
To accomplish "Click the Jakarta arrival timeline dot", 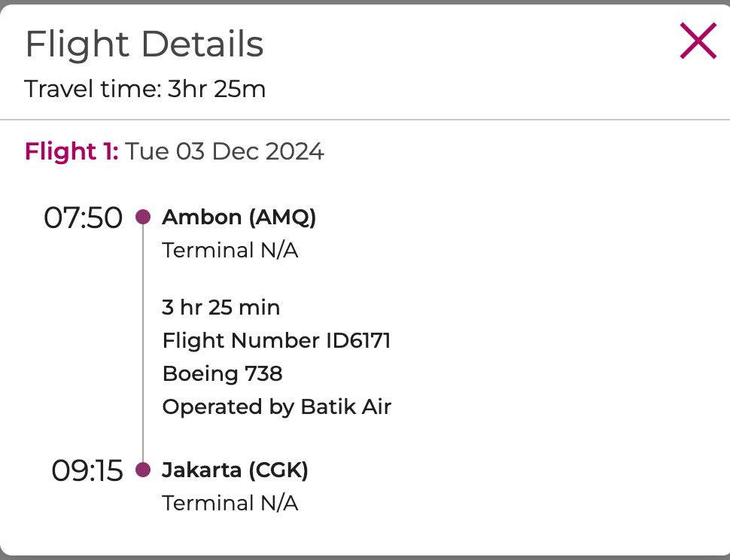I will point(143,470).
